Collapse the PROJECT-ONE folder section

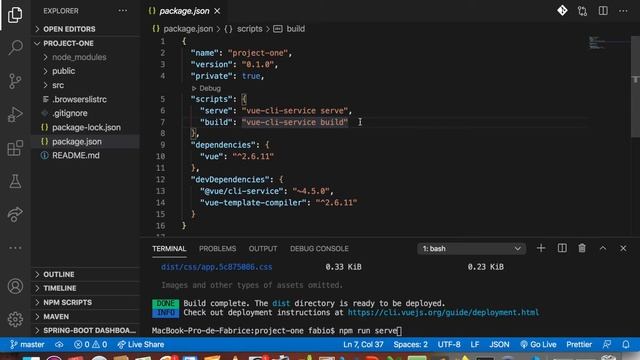coord(85,43)
